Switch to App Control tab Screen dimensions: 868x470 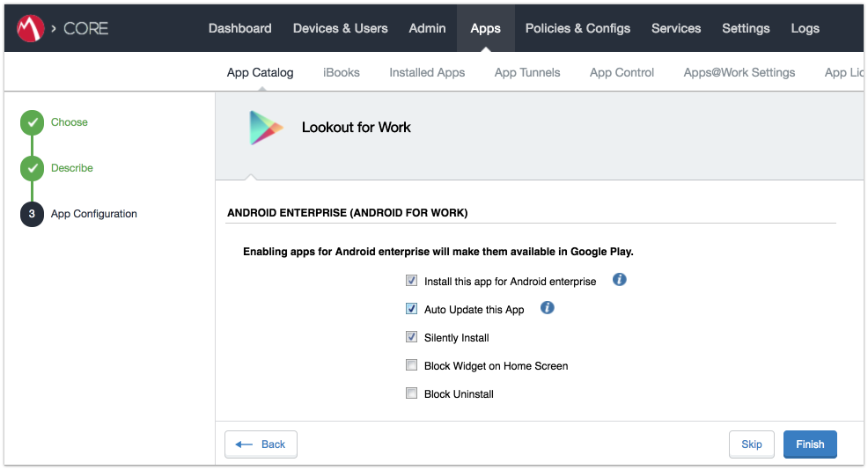click(622, 72)
